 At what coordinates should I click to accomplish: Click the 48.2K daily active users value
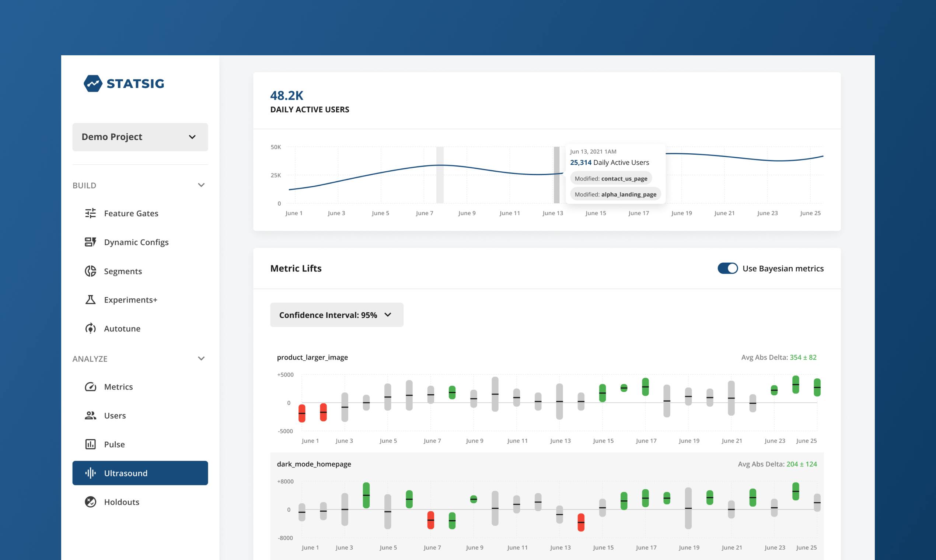(286, 95)
